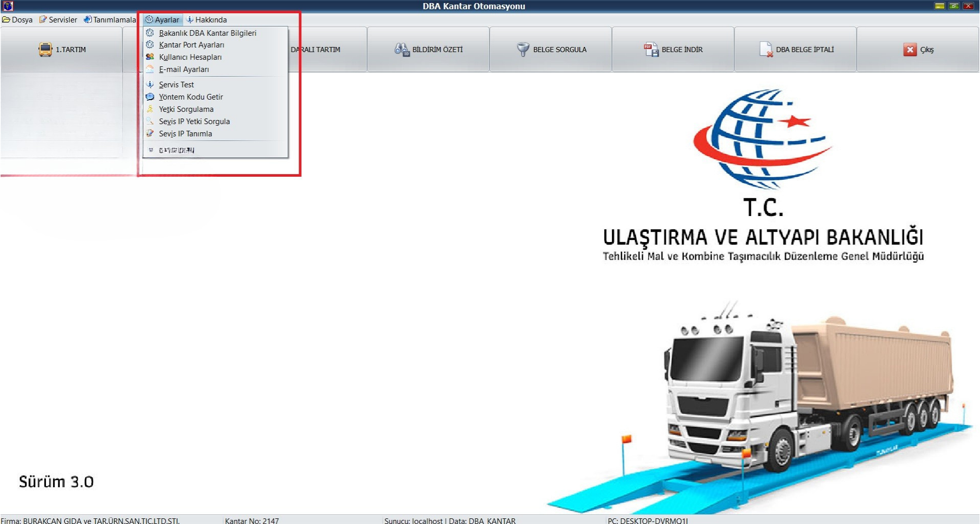The width and height of the screenshot is (980, 524).
Task: Open Sevis IP Tanımla entry
Action: (216, 134)
